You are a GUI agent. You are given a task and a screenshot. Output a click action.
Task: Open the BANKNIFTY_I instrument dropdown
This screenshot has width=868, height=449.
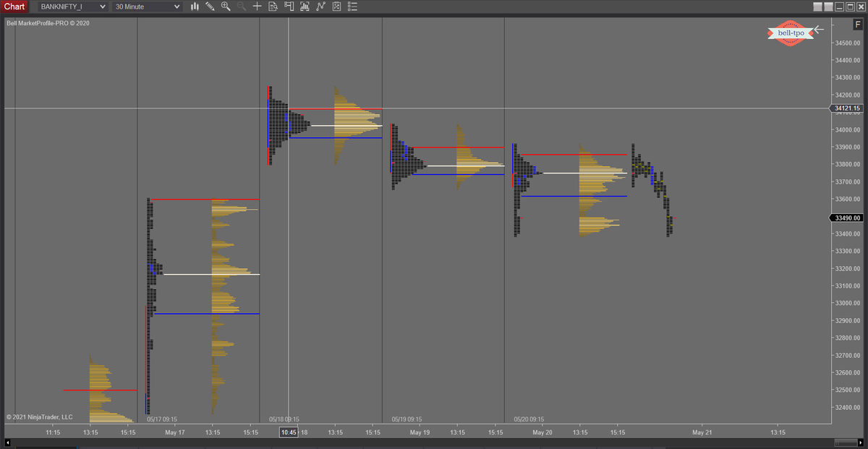[x=74, y=7]
